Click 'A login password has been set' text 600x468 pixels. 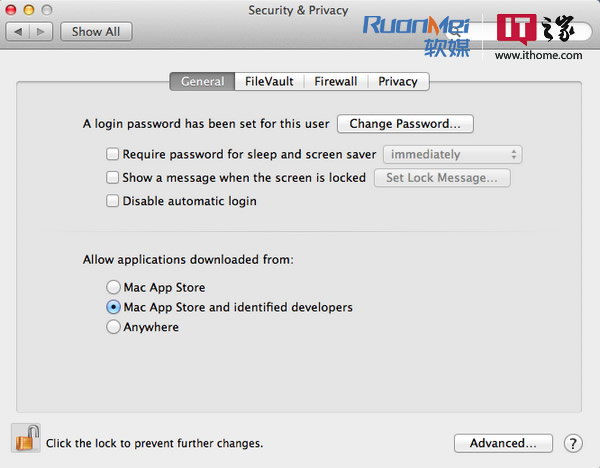206,124
